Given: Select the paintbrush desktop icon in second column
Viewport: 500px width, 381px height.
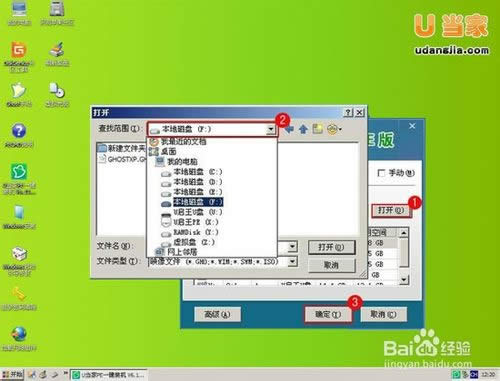Looking at the screenshot, I should [57, 53].
